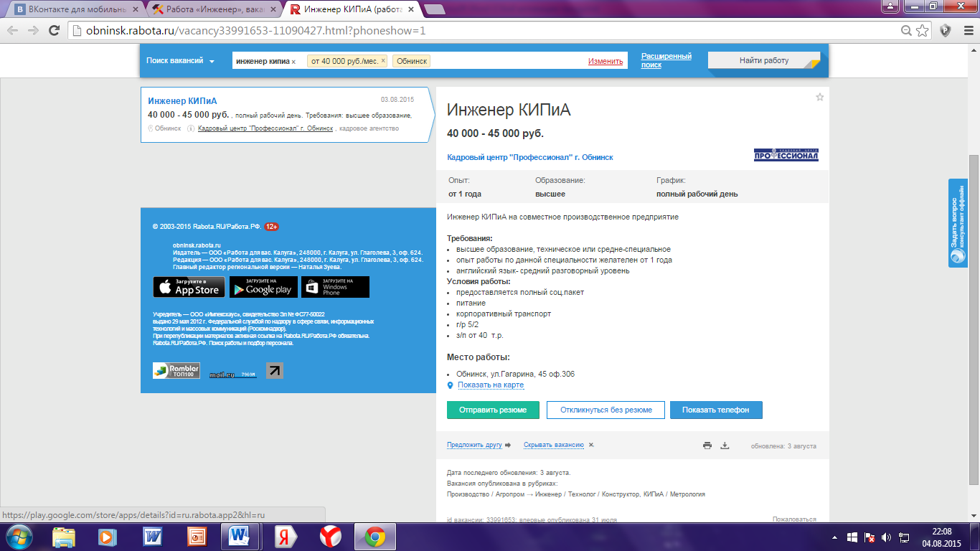
Task: Click the zoom magnifier icon in address bar
Action: (x=907, y=30)
